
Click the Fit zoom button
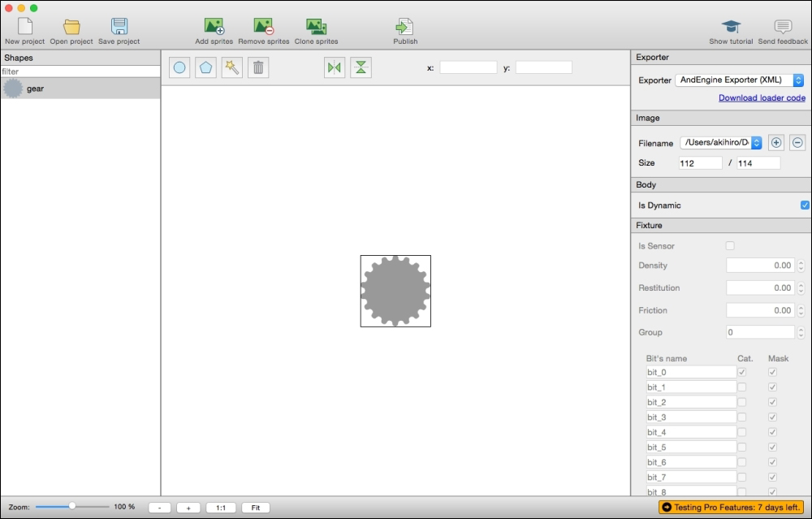[x=255, y=508]
